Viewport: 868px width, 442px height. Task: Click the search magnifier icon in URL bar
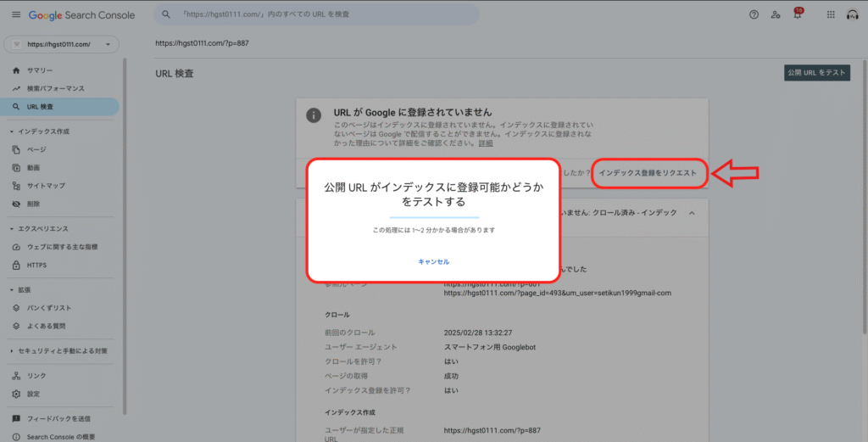(166, 14)
